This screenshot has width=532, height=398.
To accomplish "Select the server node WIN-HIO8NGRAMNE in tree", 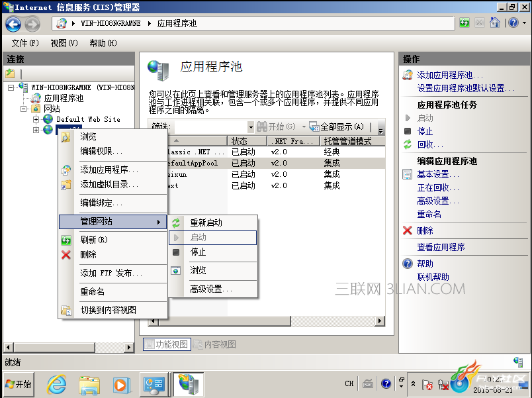I will click(83, 87).
